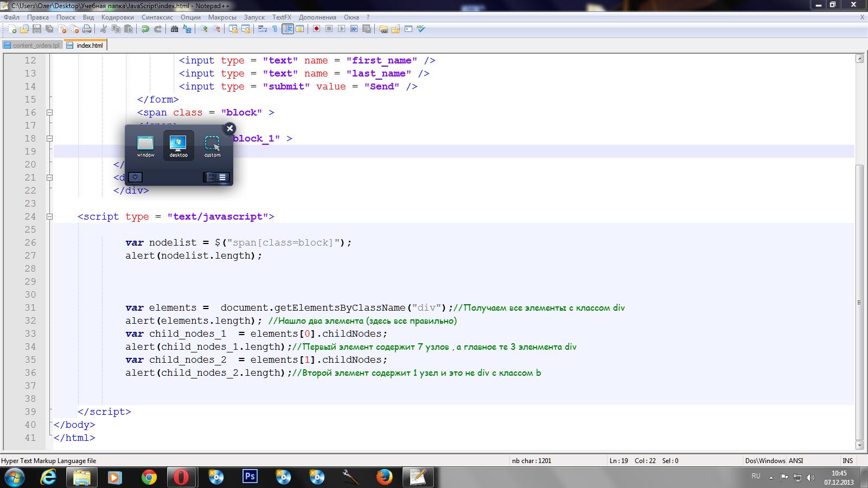The image size is (868, 488).
Task: Click the Zoom Out magnifier icon
Action: click(216, 29)
